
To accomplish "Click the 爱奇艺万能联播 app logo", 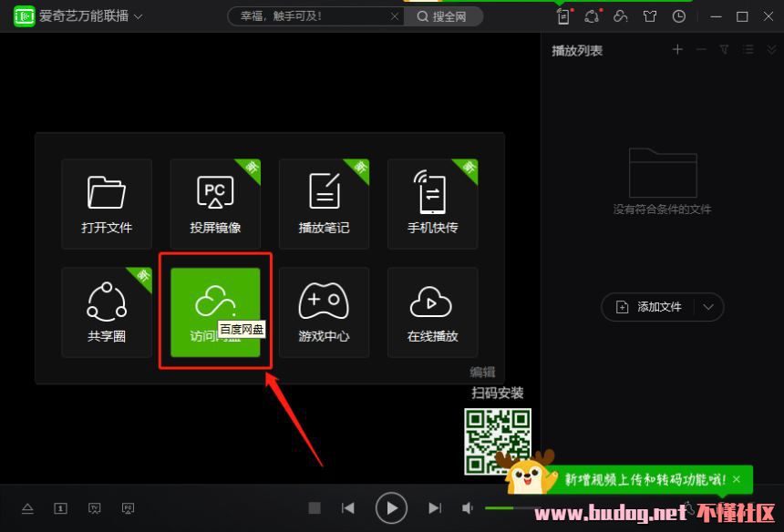I will (x=24, y=16).
